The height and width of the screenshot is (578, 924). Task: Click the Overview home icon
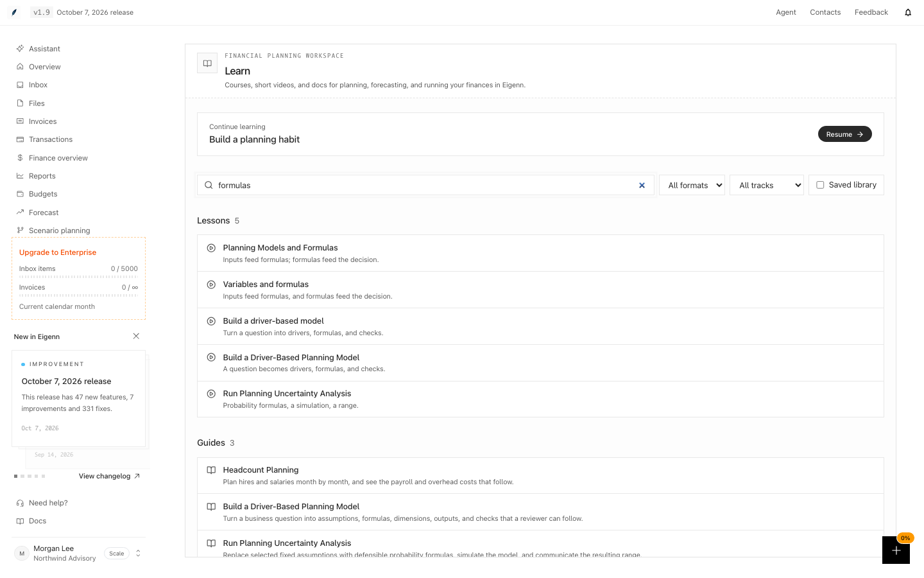pyautogui.click(x=21, y=67)
